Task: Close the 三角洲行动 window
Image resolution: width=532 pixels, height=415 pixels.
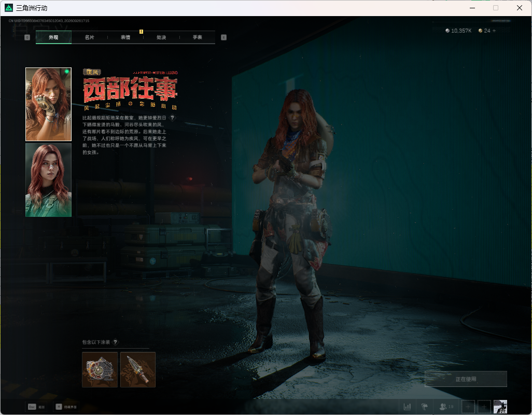Action: 520,8
